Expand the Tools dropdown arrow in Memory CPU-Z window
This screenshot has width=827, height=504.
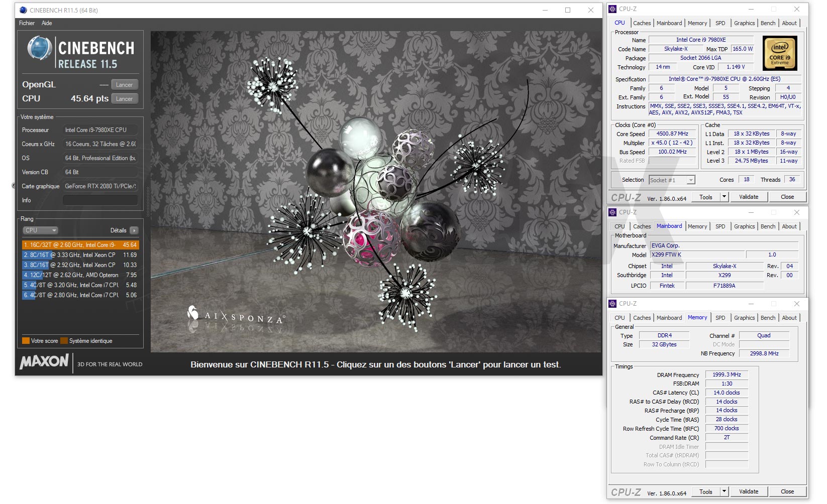[x=724, y=492]
